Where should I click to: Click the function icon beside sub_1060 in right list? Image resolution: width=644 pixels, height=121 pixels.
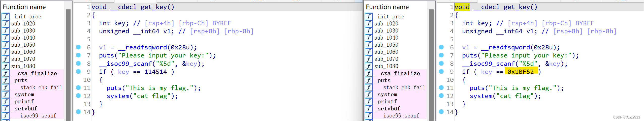(369, 52)
